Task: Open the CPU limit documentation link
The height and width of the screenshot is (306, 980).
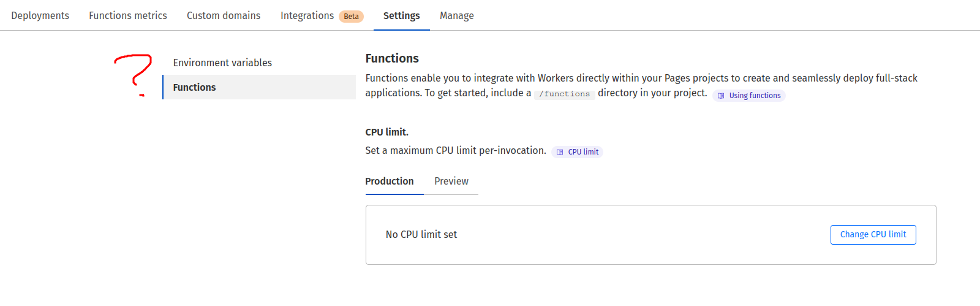Action: tap(583, 152)
